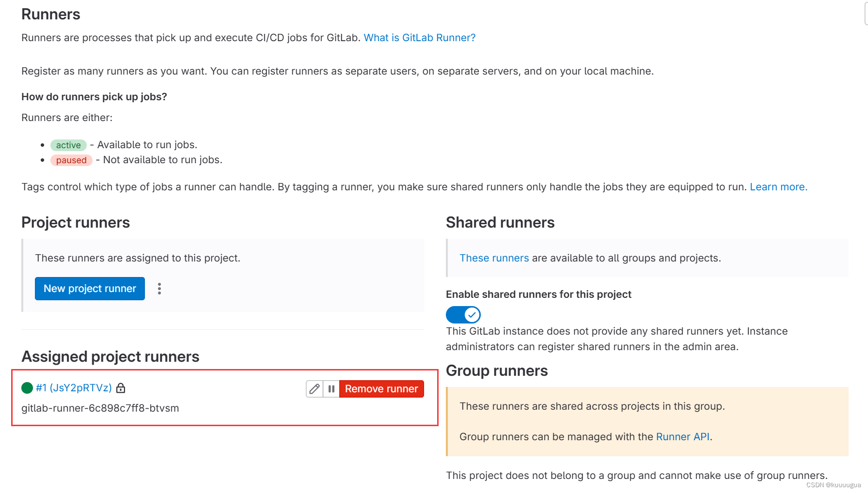Click the Assigned project runners heading

[x=110, y=357]
